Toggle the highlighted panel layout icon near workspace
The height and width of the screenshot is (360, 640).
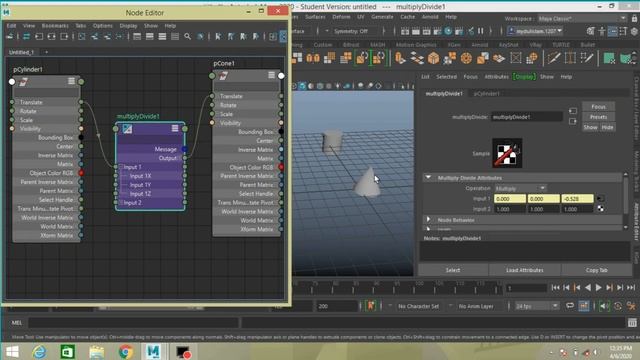[612, 31]
